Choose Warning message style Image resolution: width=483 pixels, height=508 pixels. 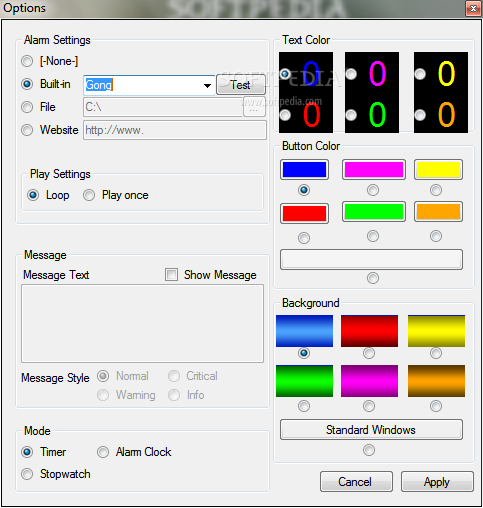pos(103,395)
